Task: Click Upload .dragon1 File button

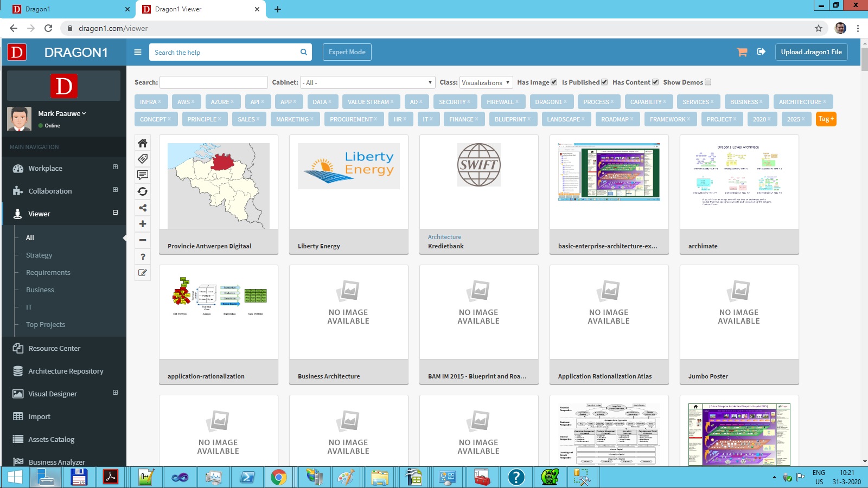Action: (x=811, y=52)
